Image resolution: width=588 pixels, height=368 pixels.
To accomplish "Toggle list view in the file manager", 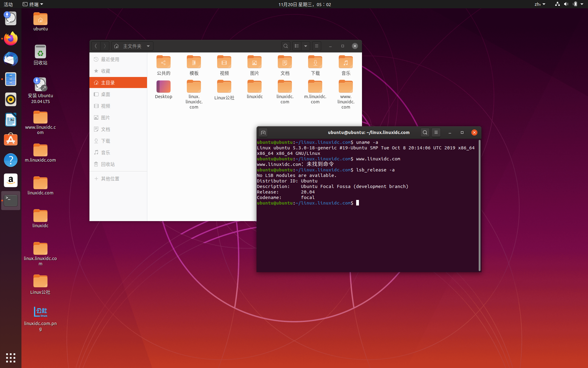I will (x=296, y=46).
